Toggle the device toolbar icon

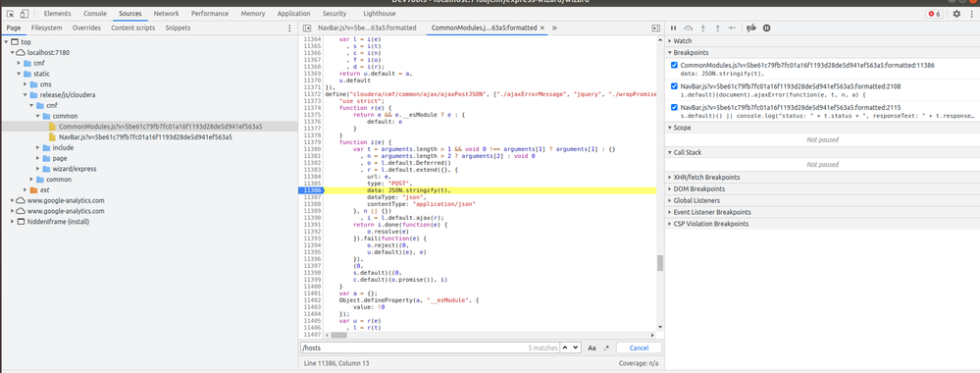click(x=25, y=13)
